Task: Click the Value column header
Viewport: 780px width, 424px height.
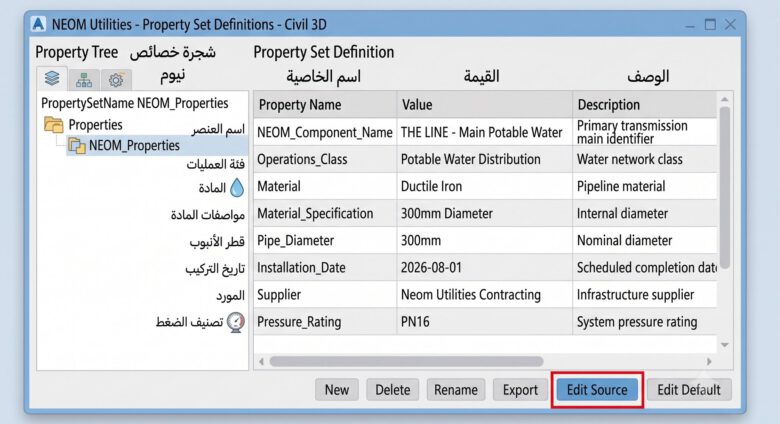Action: 485,105
